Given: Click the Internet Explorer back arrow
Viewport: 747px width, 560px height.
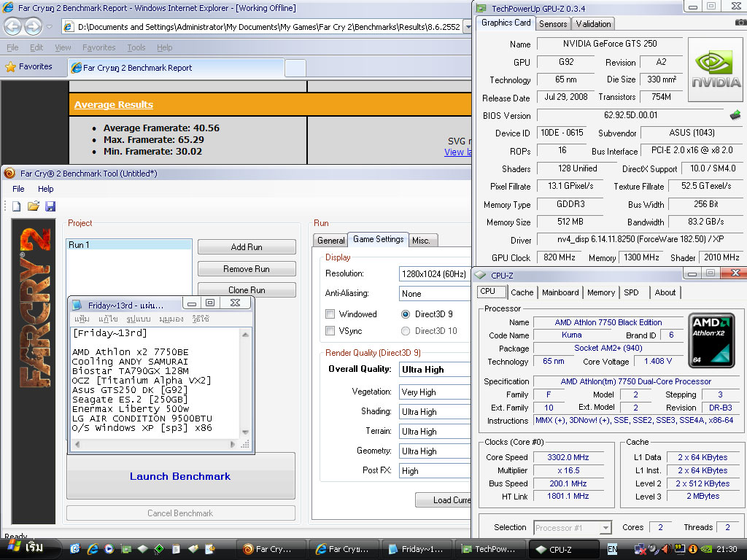Looking at the screenshot, I should (x=13, y=27).
